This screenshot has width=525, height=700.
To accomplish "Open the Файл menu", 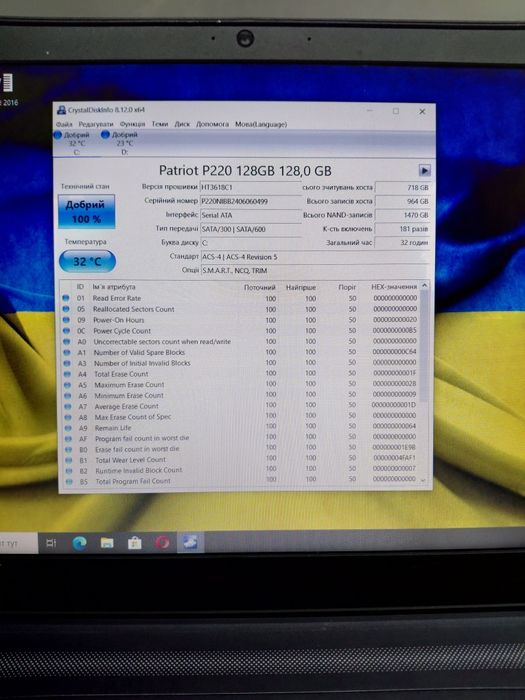I will point(64,124).
